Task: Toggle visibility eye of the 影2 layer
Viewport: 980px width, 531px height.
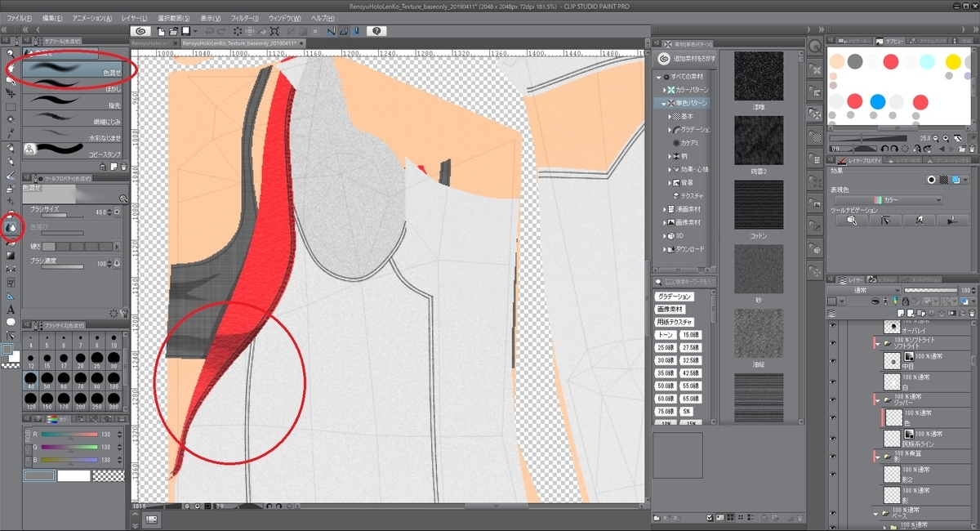Action: coord(833,474)
